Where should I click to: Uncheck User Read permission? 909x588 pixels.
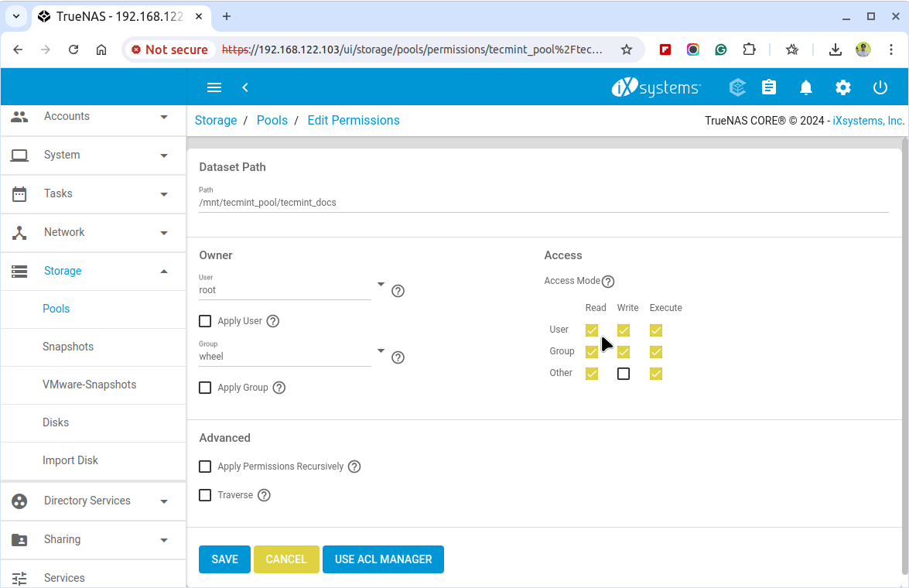click(x=591, y=330)
